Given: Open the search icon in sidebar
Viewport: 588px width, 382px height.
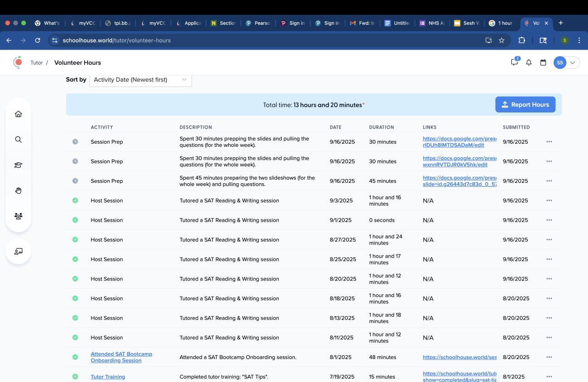Looking at the screenshot, I should (18, 140).
